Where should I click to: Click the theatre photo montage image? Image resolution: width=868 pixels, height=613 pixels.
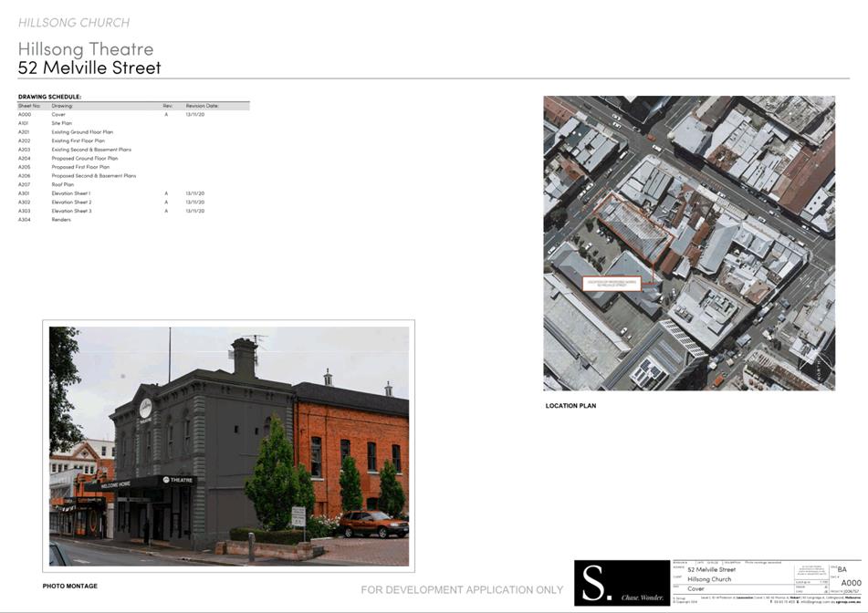point(228,446)
